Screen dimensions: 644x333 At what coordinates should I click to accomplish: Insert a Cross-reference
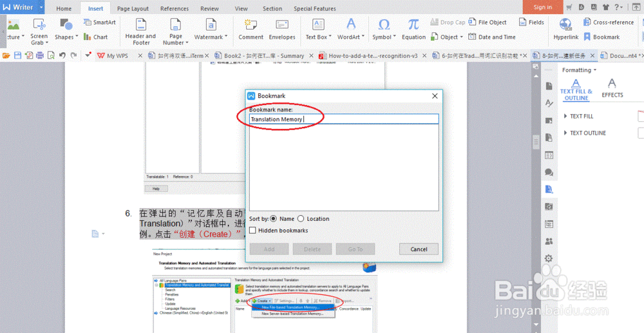point(609,22)
